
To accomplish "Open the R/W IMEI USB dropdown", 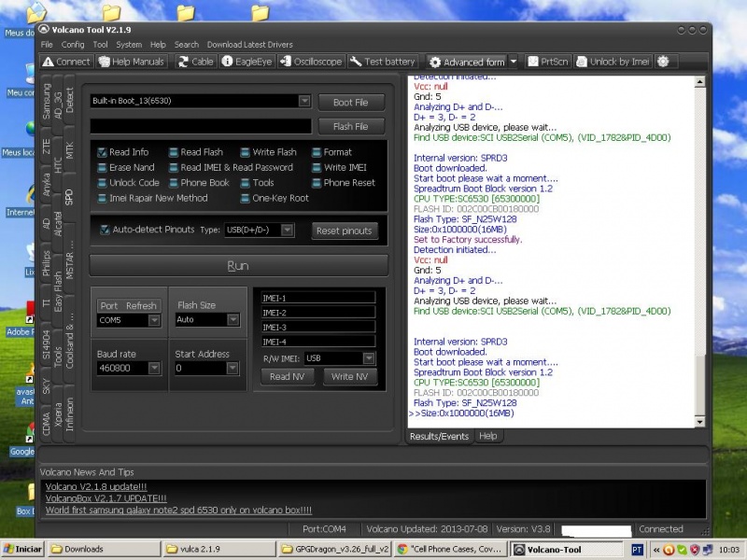I will tap(369, 358).
